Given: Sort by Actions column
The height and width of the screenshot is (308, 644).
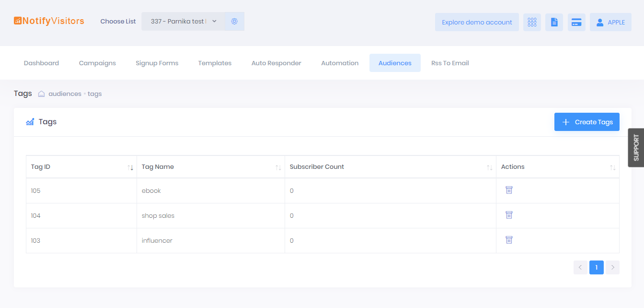Looking at the screenshot, I should [558, 167].
